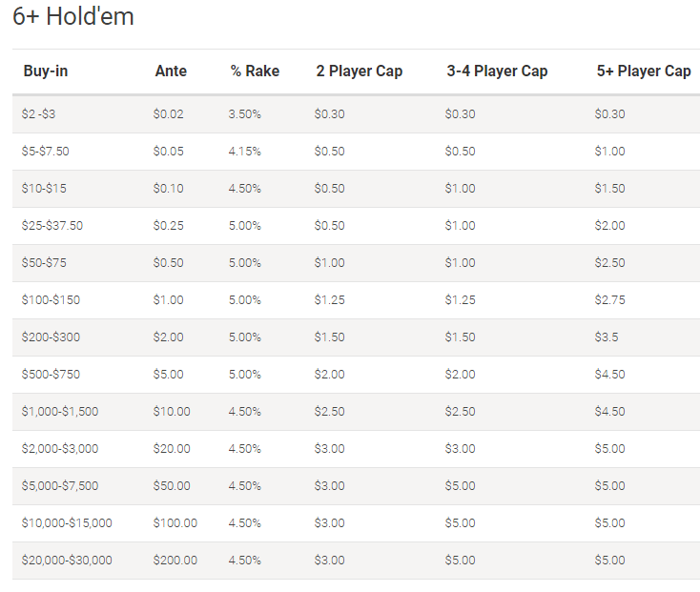Select the $10,000-$15,000 buy-in cell
The image size is (700, 592).
[67, 522]
